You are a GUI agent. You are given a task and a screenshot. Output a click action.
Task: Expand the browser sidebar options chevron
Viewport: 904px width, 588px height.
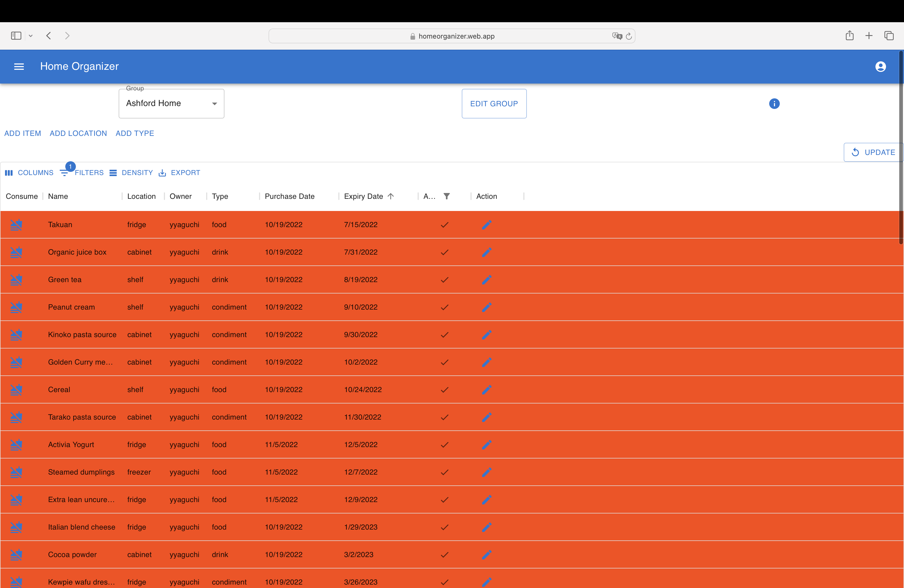31,36
